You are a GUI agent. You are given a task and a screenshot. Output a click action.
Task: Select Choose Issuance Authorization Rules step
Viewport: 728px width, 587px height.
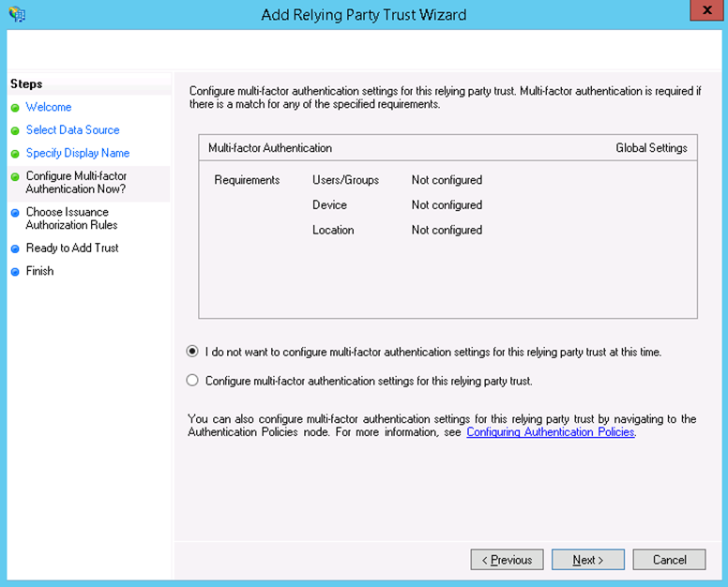point(71,218)
